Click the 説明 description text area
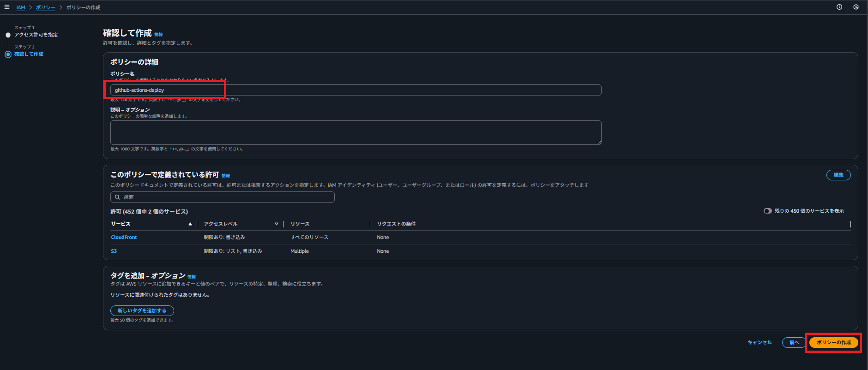 tap(356, 132)
